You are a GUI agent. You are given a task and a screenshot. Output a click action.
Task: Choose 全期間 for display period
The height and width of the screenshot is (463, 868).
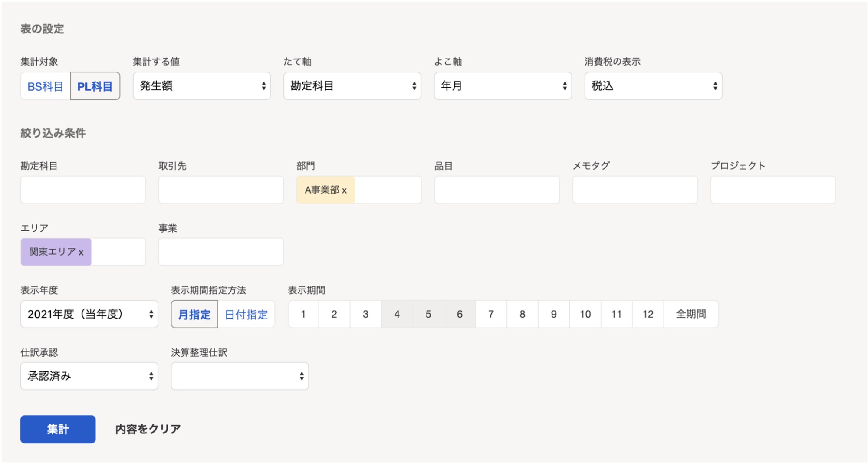[690, 314]
